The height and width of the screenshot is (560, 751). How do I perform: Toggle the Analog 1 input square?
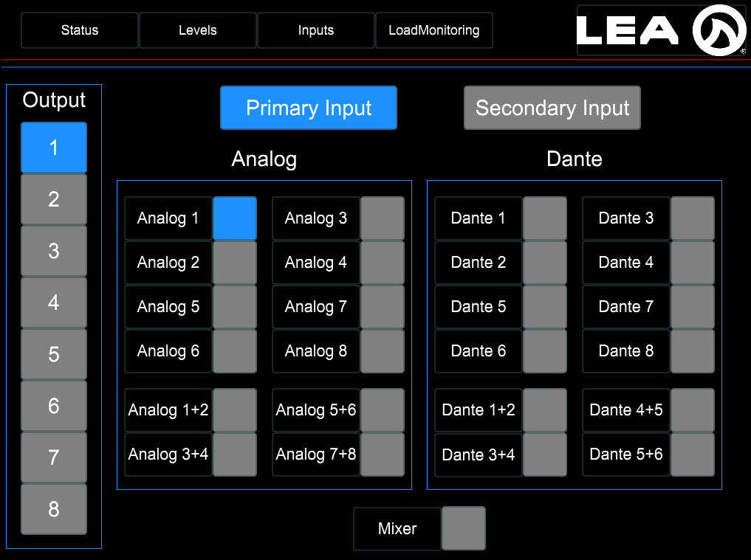click(x=235, y=218)
